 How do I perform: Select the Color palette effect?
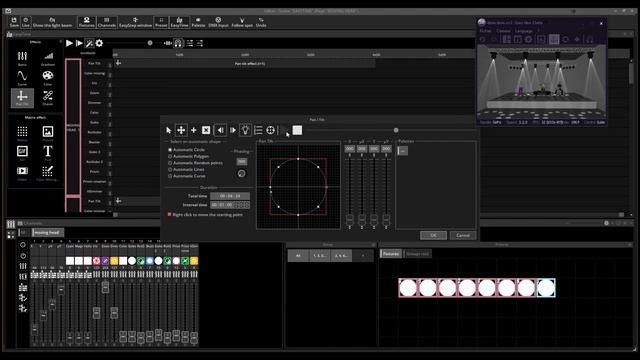[x=48, y=78]
